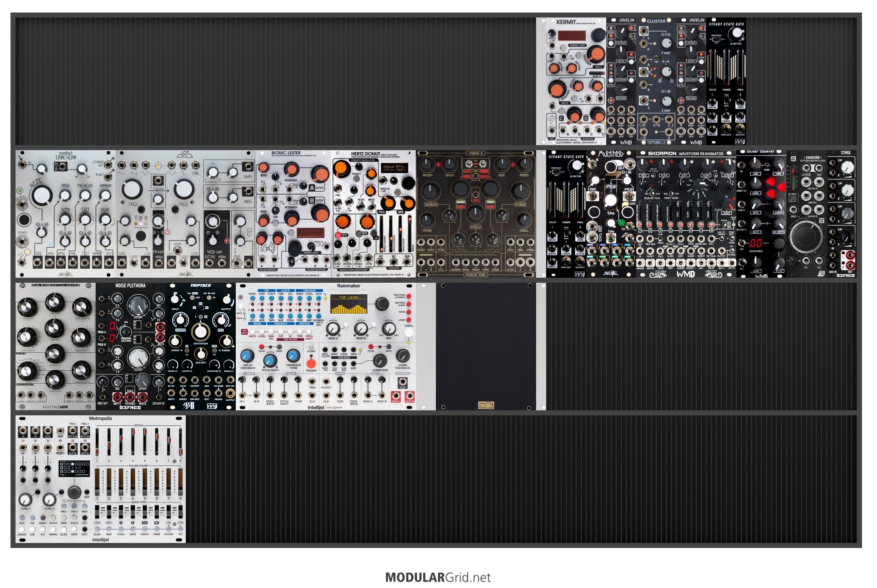The height and width of the screenshot is (588, 877).
Task: Click the Rainmaker TAP LEVEL display
Action: 349,304
